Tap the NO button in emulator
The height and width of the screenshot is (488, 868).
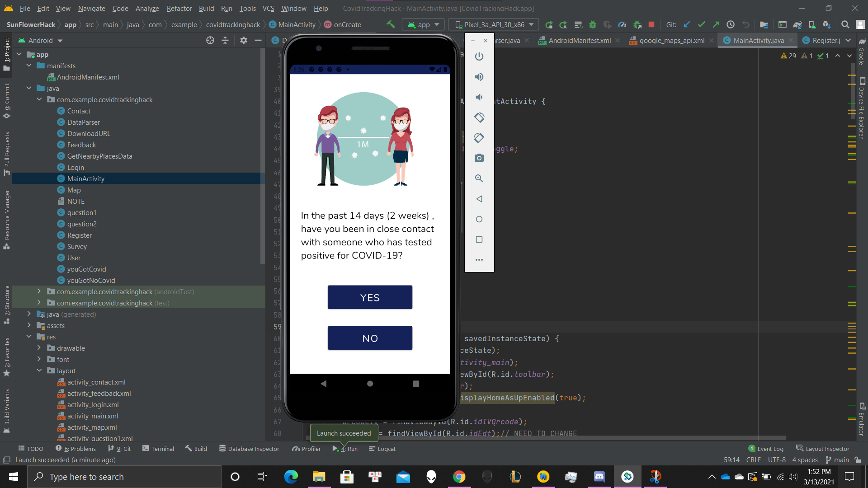click(x=370, y=338)
